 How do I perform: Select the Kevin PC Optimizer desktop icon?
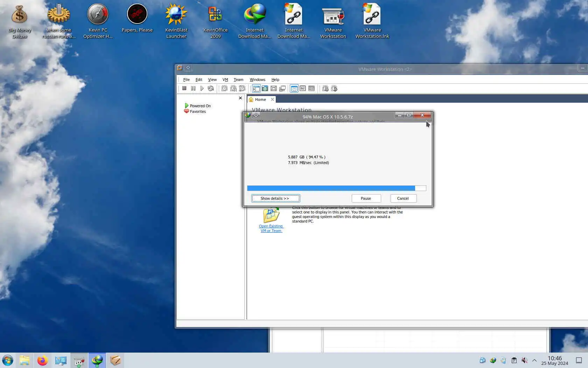pos(98,21)
